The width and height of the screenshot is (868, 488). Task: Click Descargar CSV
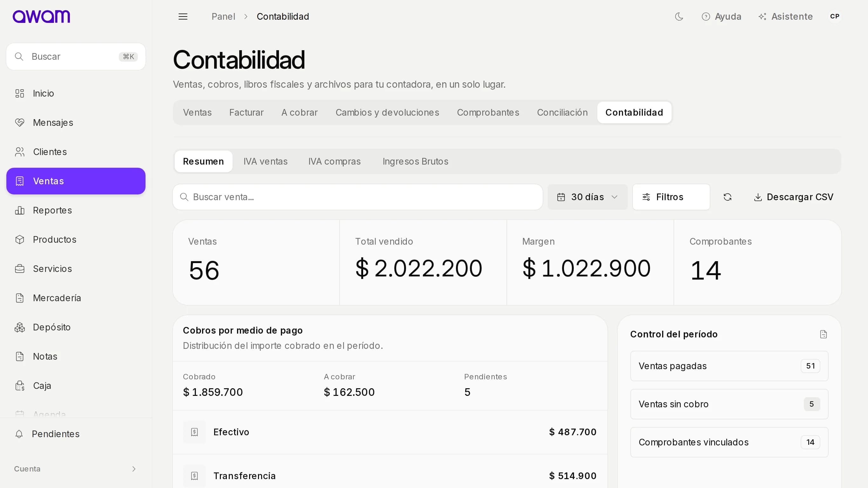pos(793,197)
